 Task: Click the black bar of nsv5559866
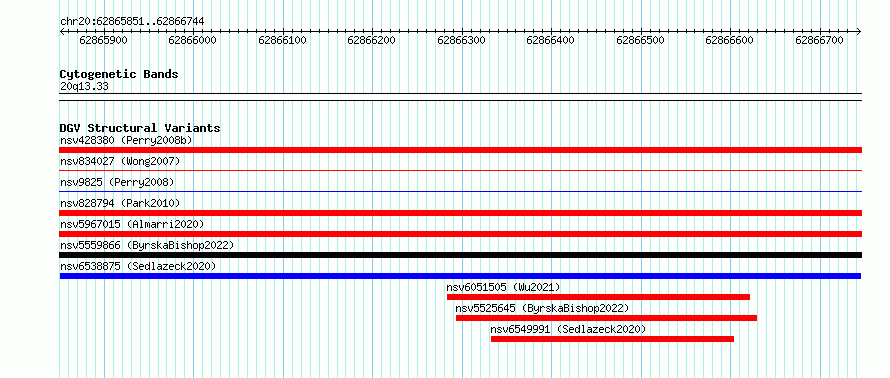pyautogui.click(x=460, y=255)
